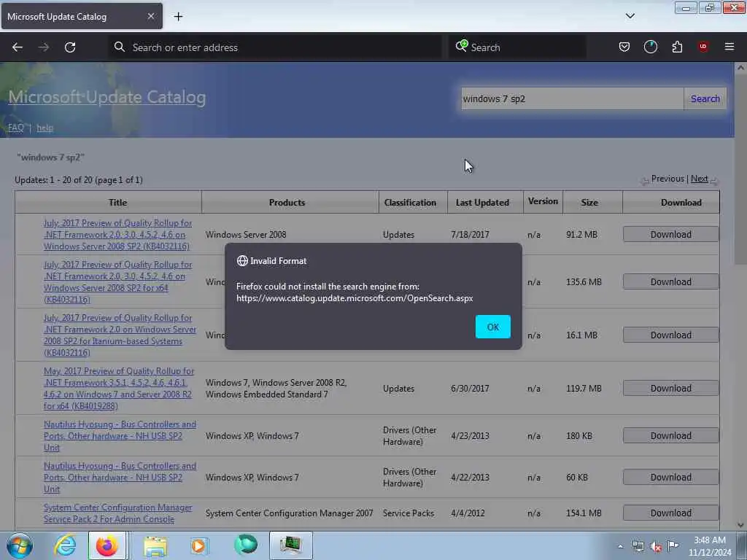
Task: Close the Microsoft Update Catalog tab
Action: click(x=150, y=16)
